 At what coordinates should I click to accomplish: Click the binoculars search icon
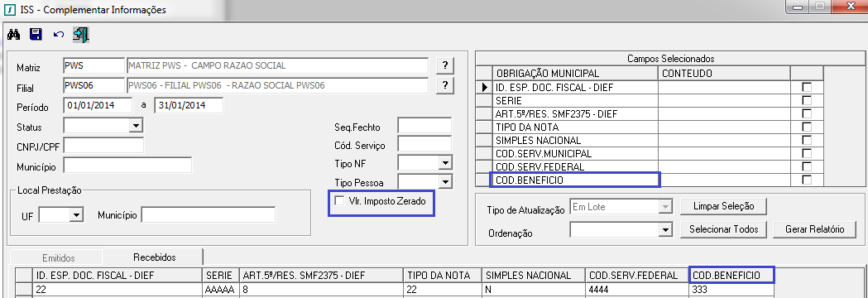[x=13, y=35]
